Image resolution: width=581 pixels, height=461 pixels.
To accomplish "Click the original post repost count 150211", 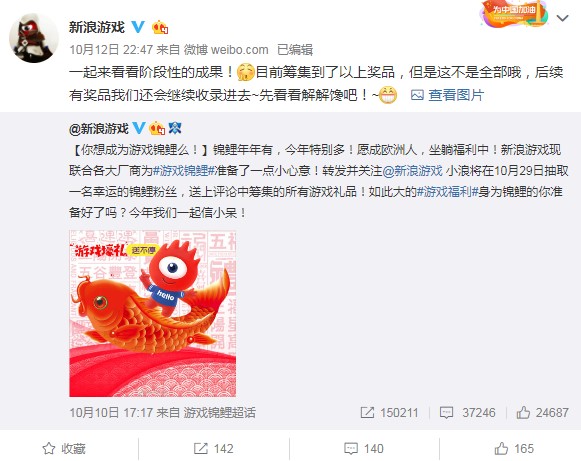I will (389, 412).
